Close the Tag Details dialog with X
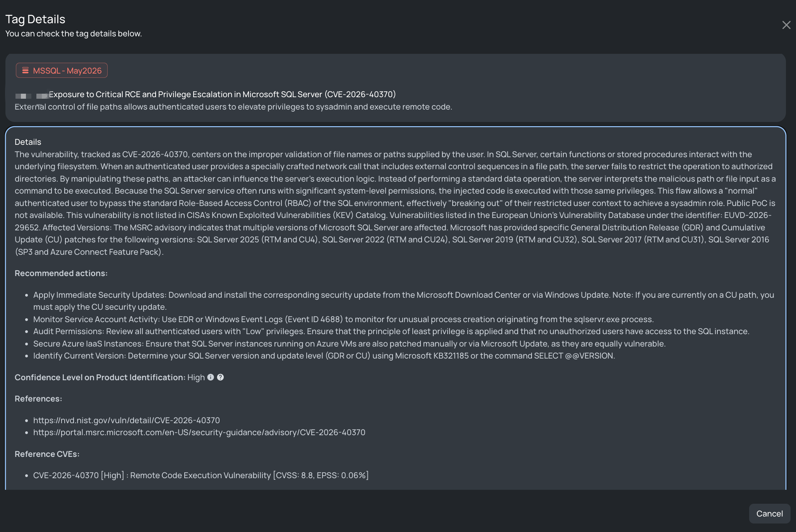Viewport: 796px width, 532px height. 786,25
